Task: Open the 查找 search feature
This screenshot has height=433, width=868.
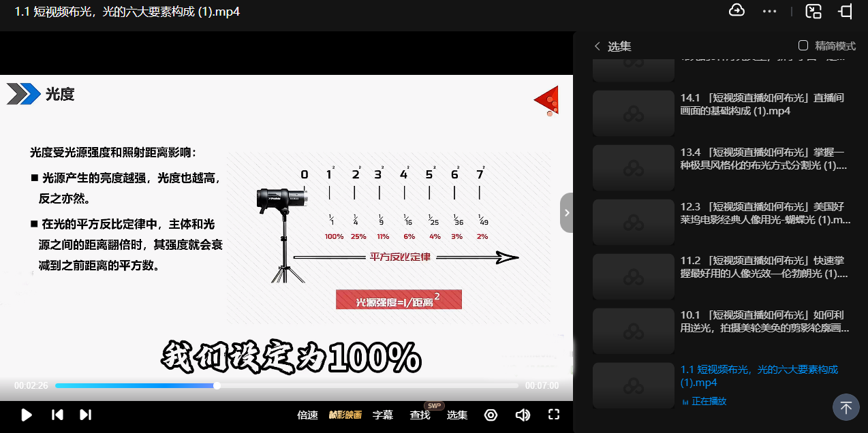Action: pos(420,415)
